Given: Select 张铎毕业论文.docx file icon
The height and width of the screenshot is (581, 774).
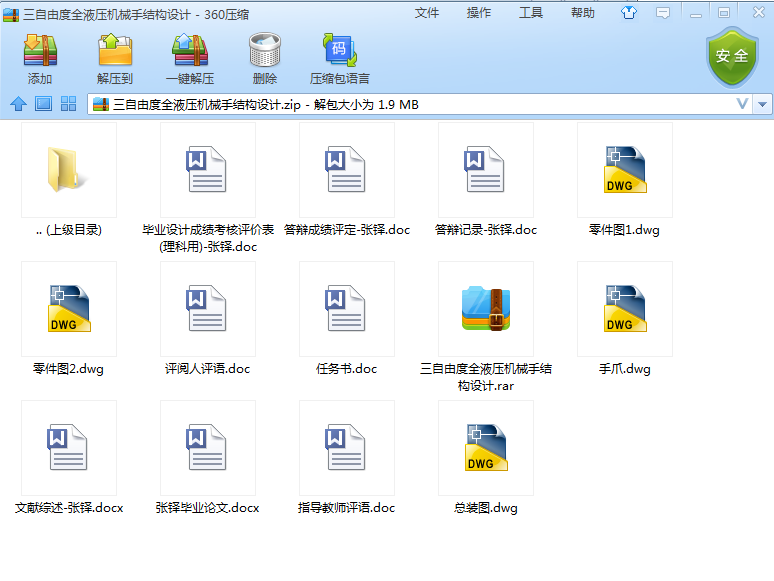Looking at the screenshot, I should point(208,448).
